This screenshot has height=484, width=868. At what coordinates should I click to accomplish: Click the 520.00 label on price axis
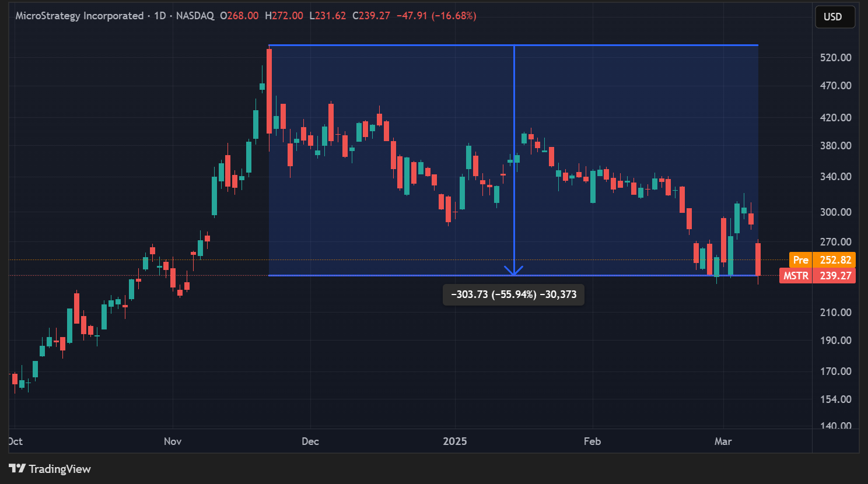click(835, 57)
